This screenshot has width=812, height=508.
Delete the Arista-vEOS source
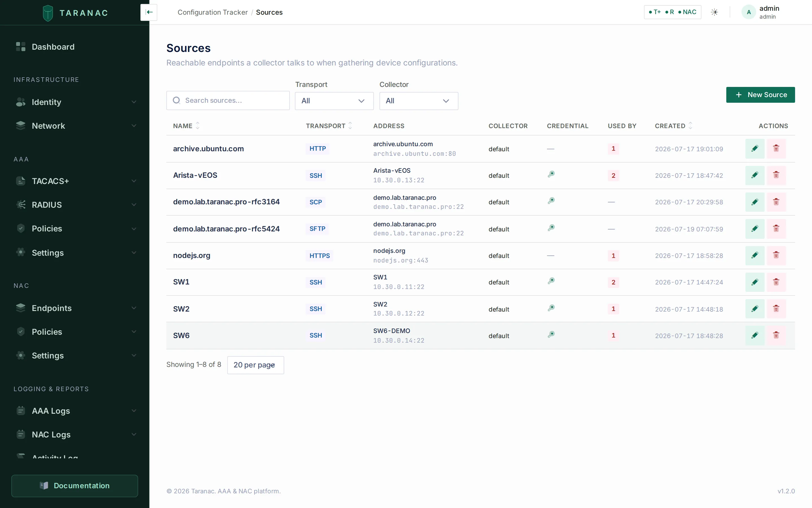(776, 175)
